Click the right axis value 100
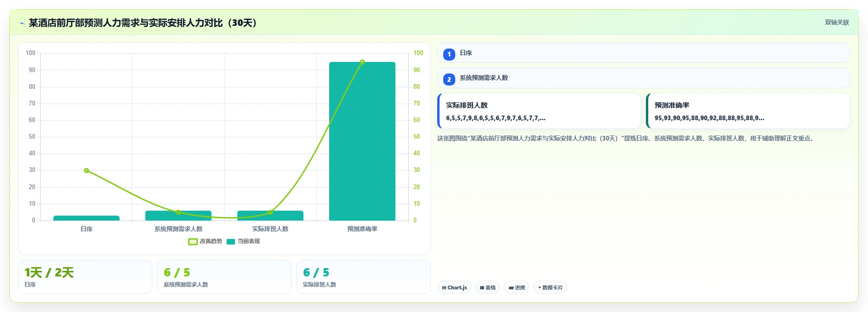The height and width of the screenshot is (312, 868). pyautogui.click(x=418, y=53)
